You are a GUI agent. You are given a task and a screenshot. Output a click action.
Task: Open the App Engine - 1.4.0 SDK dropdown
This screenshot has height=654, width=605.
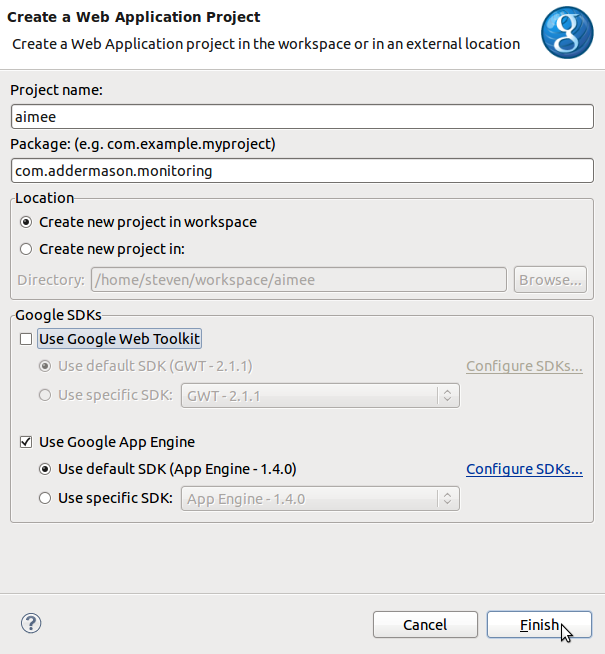click(320, 498)
